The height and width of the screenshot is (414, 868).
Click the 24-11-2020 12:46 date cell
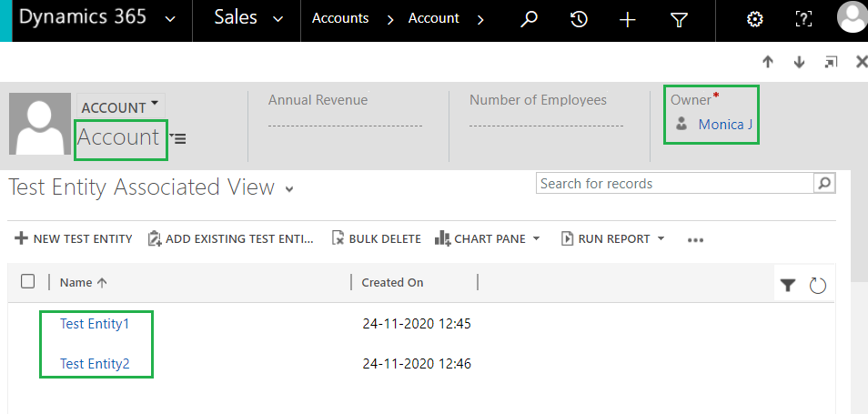(x=417, y=364)
